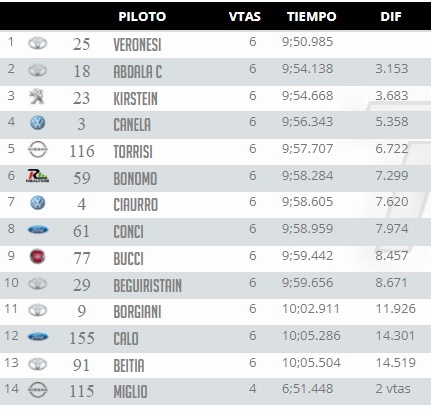Click the '2 vtas' difference in Miglio's row
This screenshot has width=431, height=409.
coord(393,389)
